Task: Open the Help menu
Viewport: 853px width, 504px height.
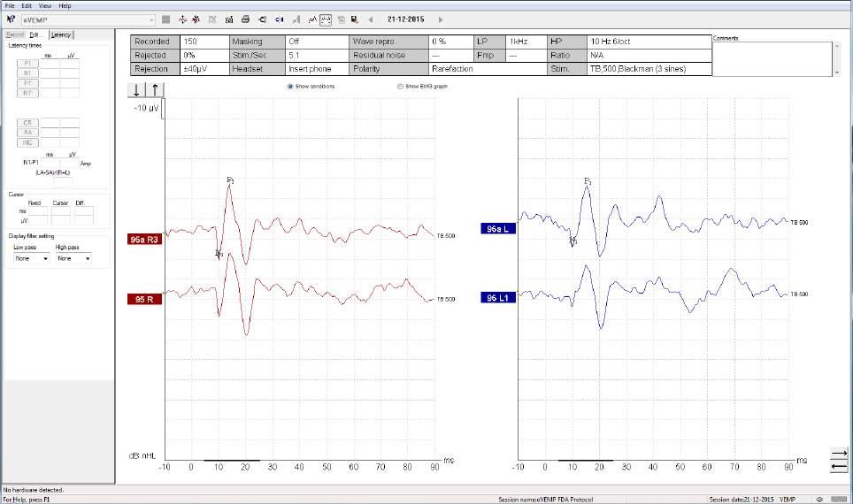Action: tap(65, 5)
